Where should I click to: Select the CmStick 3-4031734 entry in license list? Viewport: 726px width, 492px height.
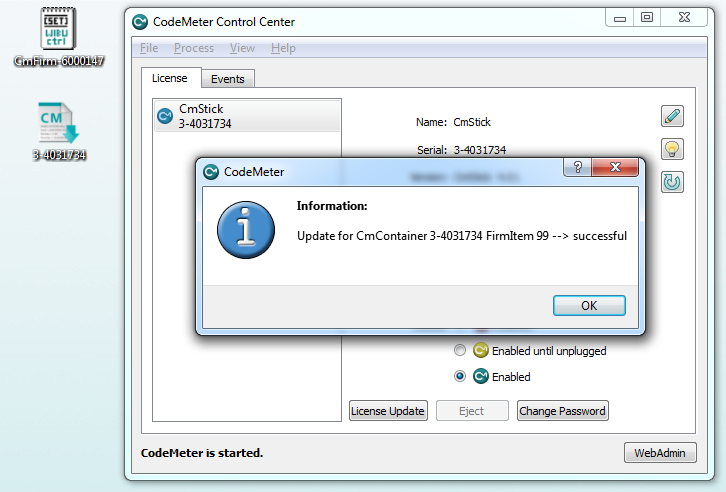(x=247, y=116)
